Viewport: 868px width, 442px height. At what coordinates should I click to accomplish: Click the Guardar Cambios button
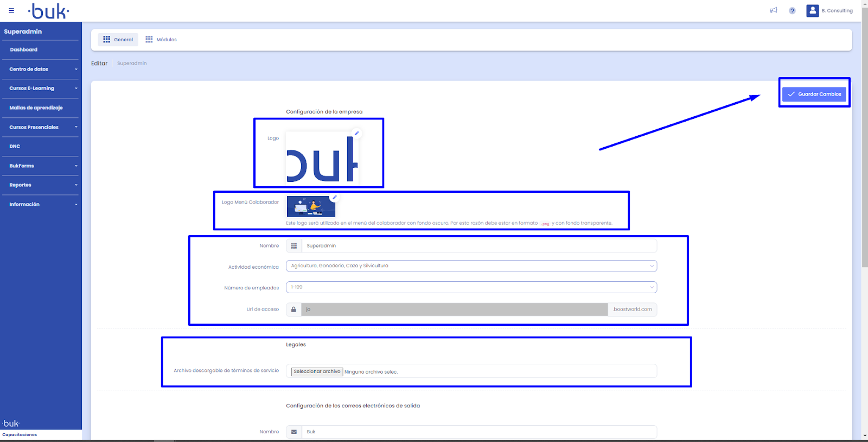(x=814, y=94)
